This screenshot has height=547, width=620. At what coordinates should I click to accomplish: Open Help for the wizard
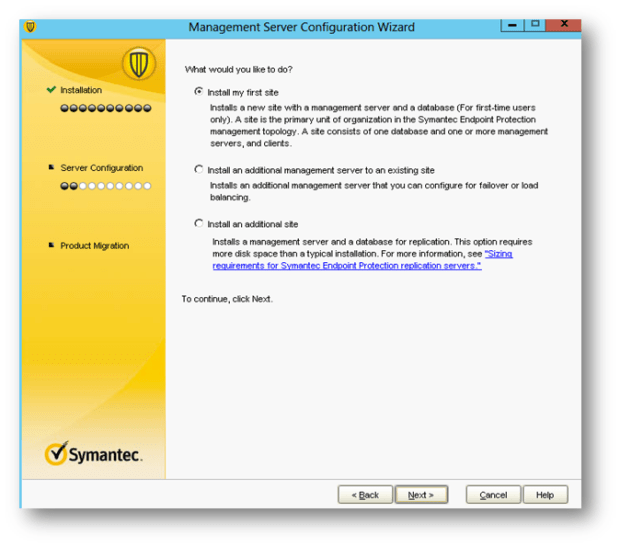coord(545,495)
